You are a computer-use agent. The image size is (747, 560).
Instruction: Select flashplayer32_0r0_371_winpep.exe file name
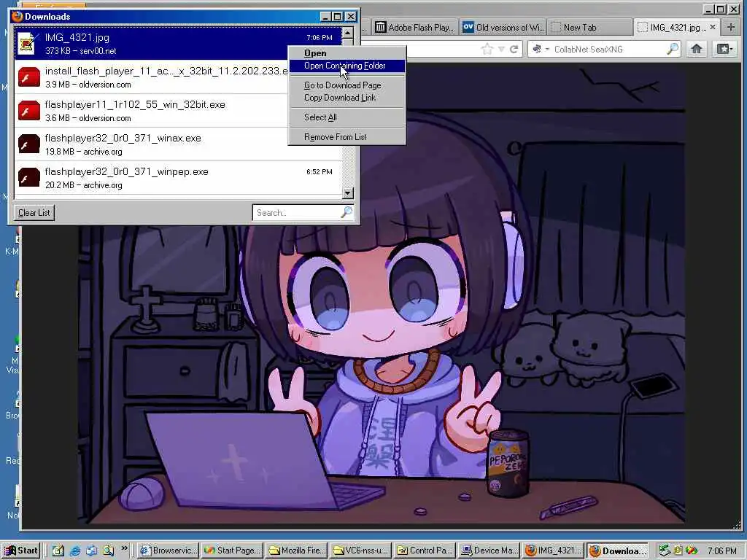(126, 171)
